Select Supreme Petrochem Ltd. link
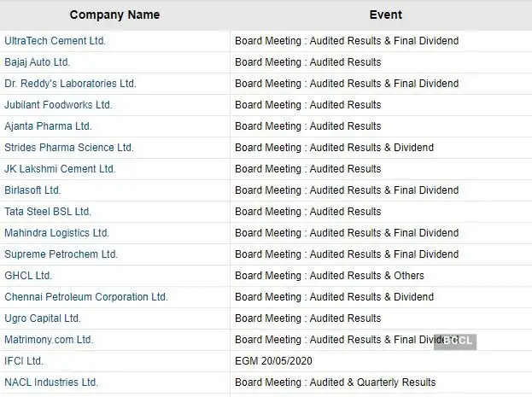This screenshot has width=532, height=397. tap(61, 254)
